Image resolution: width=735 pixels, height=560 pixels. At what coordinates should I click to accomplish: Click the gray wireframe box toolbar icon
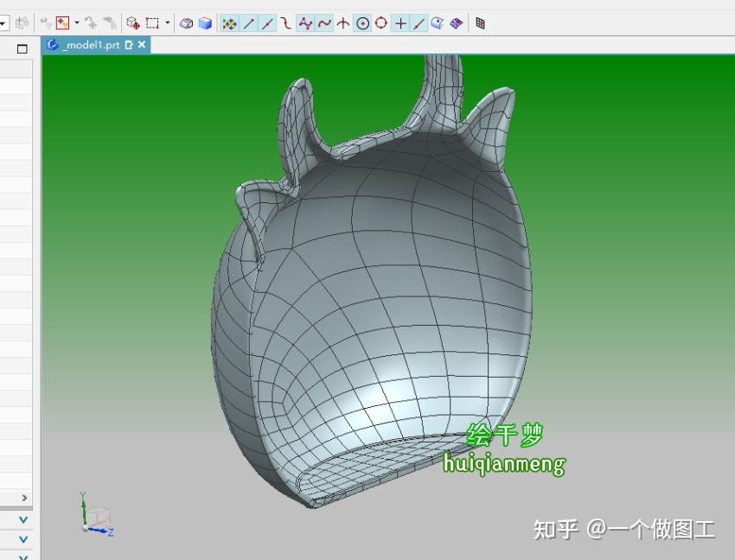point(187,23)
